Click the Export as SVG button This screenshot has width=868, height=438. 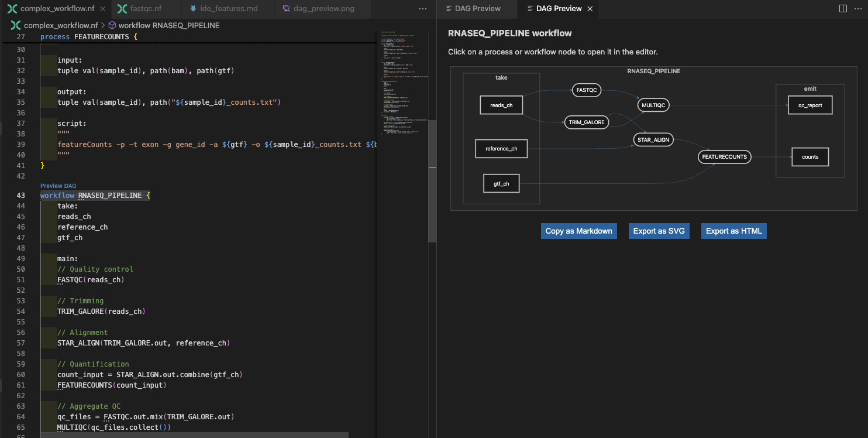pyautogui.click(x=659, y=231)
